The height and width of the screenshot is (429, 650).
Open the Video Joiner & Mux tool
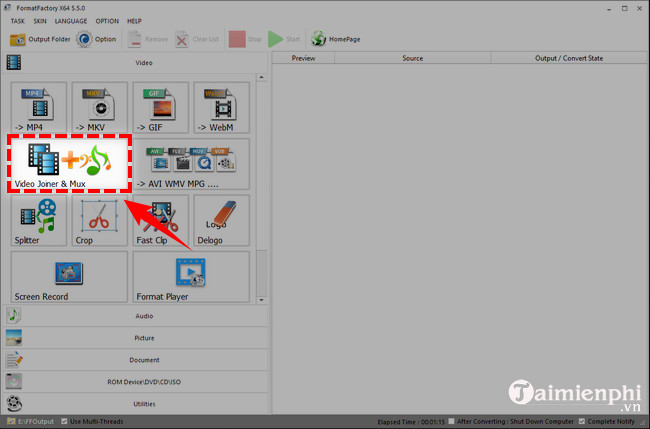click(69, 164)
